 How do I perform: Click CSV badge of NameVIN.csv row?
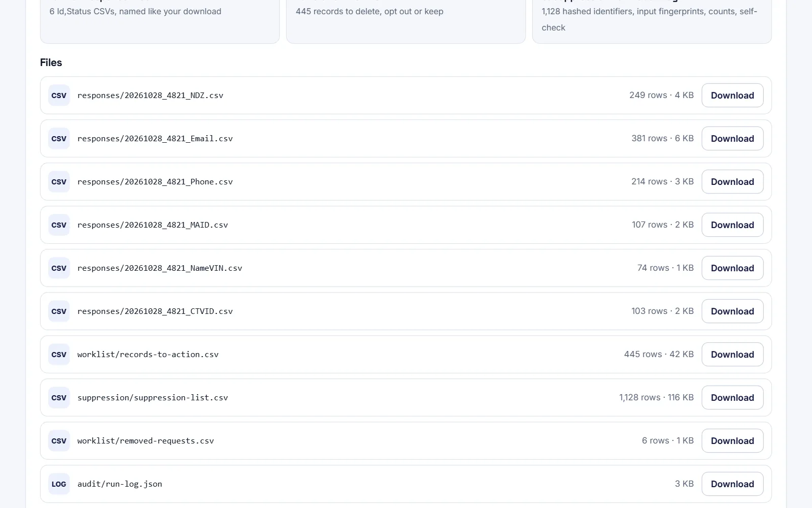point(59,268)
